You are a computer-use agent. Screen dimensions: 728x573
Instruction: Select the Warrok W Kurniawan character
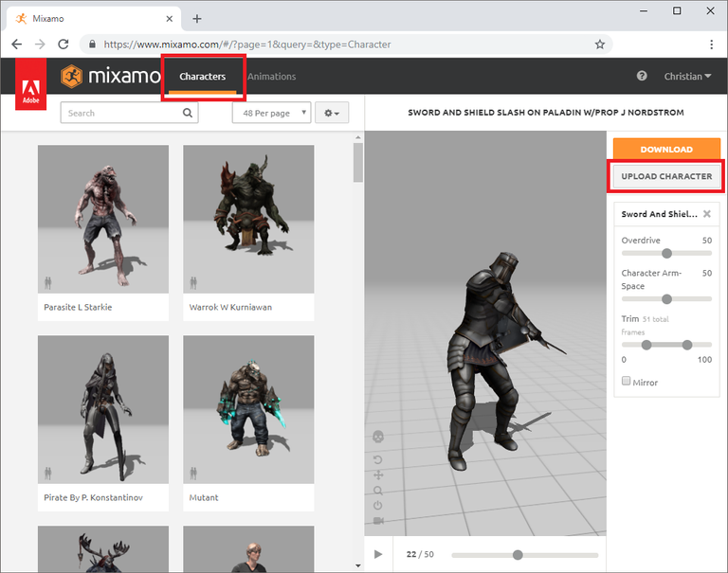[x=248, y=233]
